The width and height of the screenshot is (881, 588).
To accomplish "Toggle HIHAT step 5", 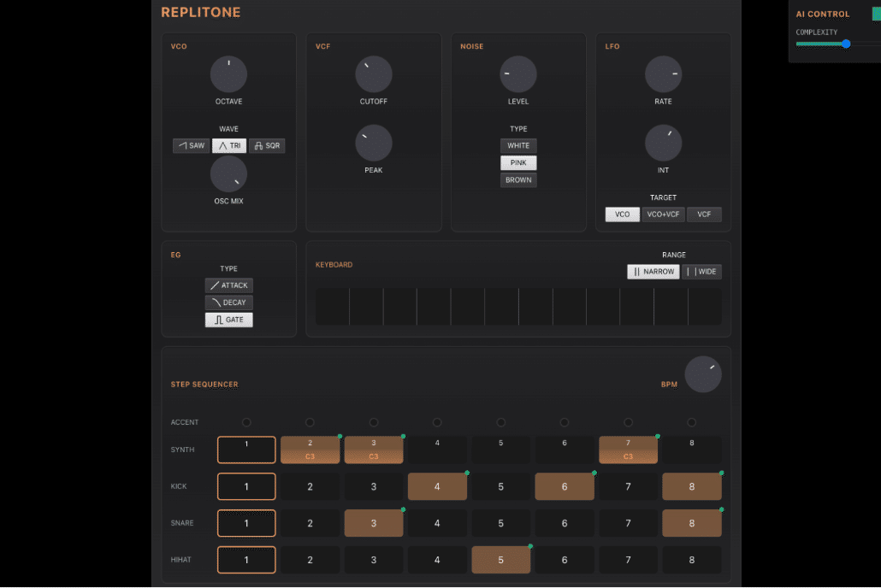I will (500, 560).
